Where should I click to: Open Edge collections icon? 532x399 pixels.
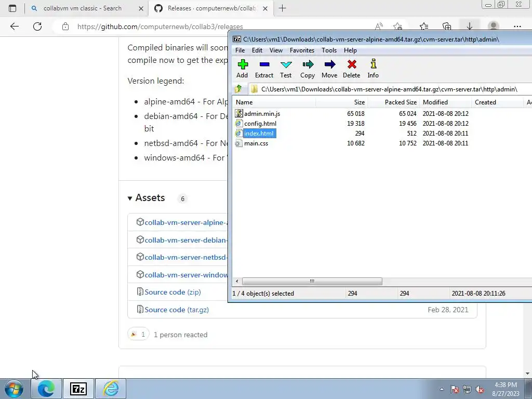tap(447, 26)
